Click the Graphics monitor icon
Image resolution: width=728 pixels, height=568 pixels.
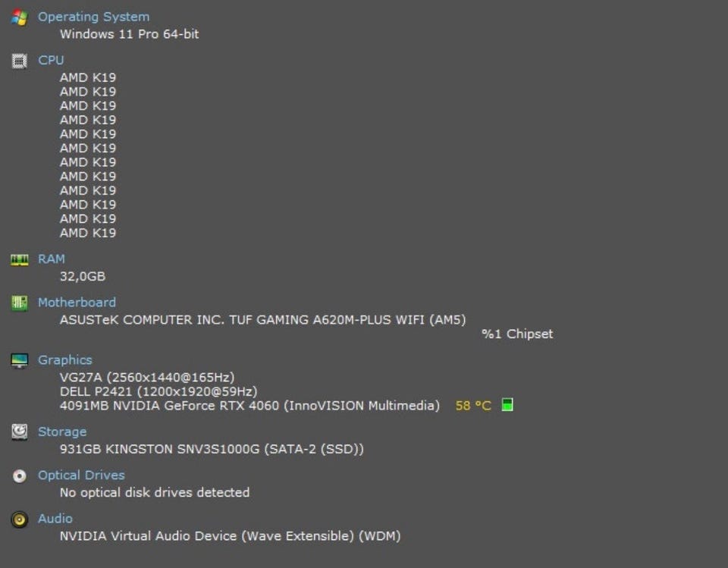tap(20, 360)
